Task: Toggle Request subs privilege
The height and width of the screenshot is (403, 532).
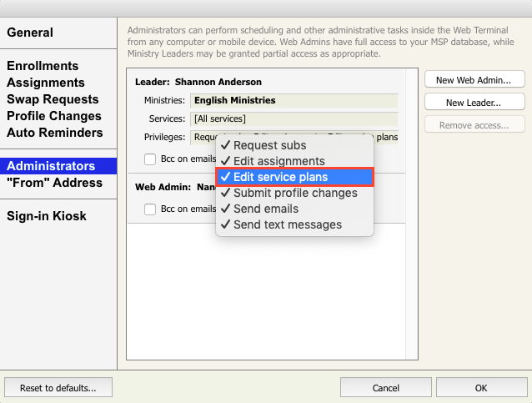Action: click(269, 145)
